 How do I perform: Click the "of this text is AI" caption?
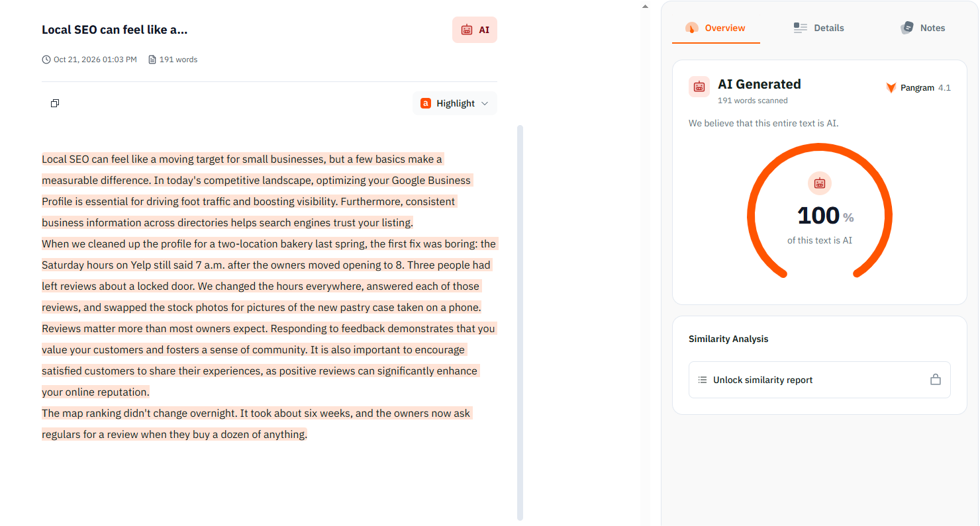pyautogui.click(x=820, y=240)
